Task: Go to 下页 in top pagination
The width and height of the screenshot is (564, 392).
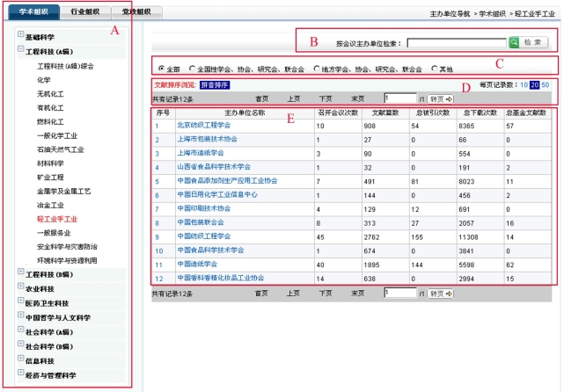Action: (326, 99)
